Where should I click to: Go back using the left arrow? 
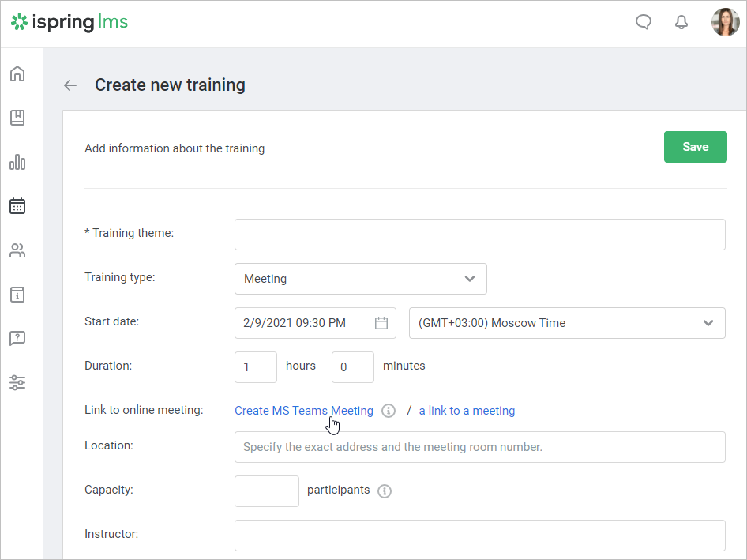pyautogui.click(x=70, y=85)
